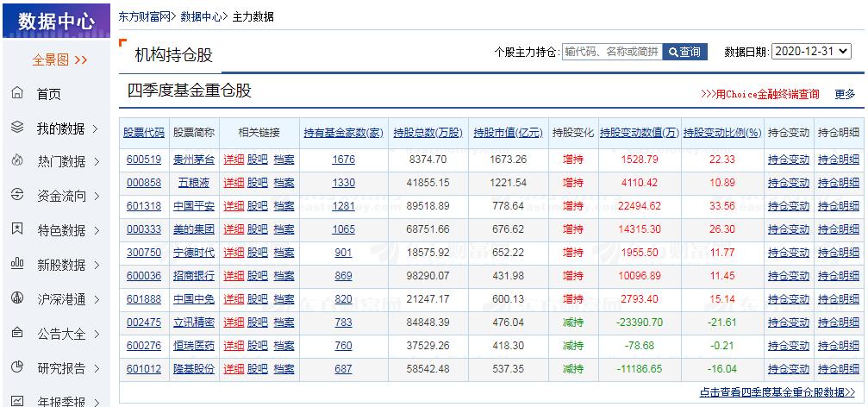Open stock code 600276 link

[144, 346]
